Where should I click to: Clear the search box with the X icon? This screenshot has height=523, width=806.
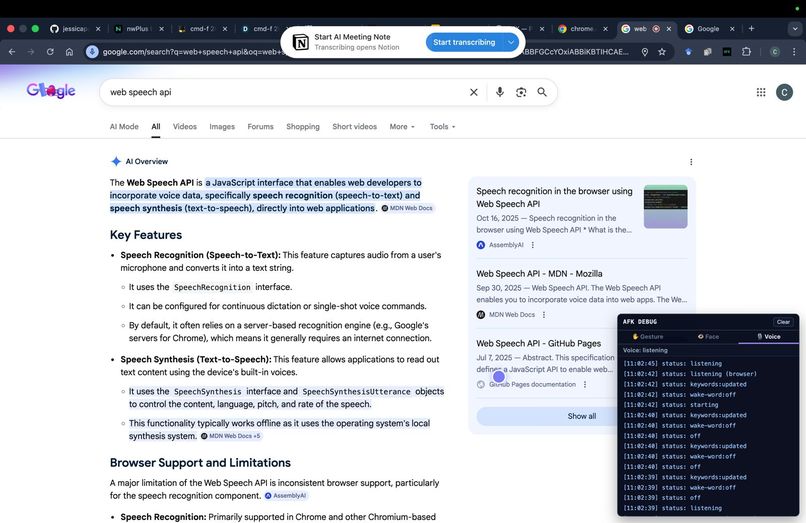(473, 92)
